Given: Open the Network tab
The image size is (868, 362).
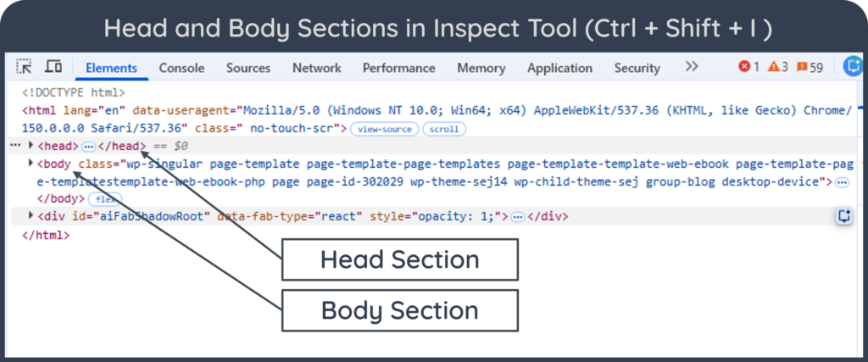Looking at the screenshot, I should pyautogui.click(x=317, y=68).
